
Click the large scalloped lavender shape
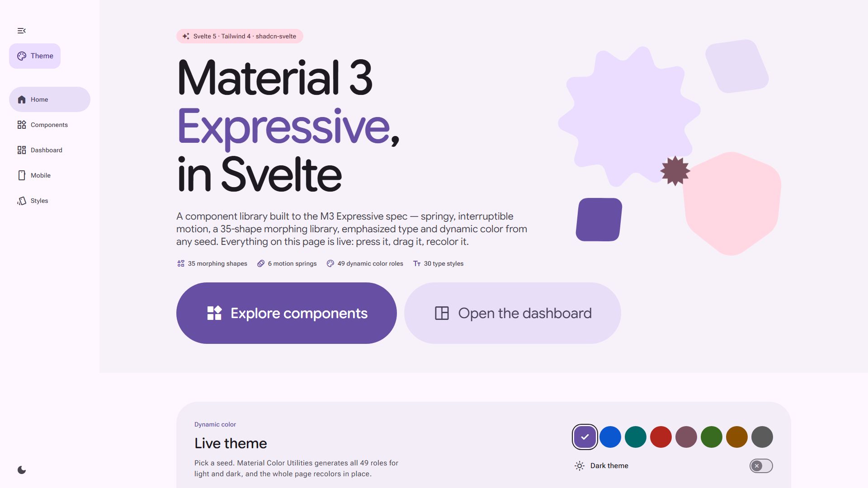click(x=628, y=116)
